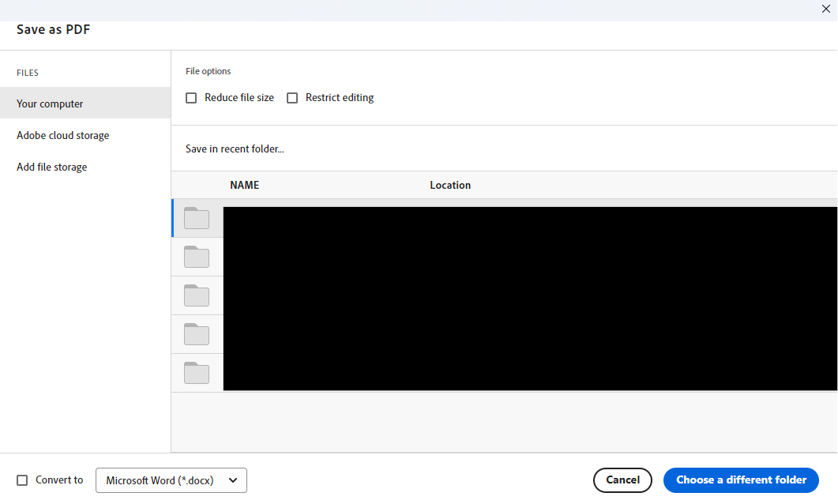The image size is (838, 504).
Task: Click the FILES section header
Action: pyautogui.click(x=27, y=73)
